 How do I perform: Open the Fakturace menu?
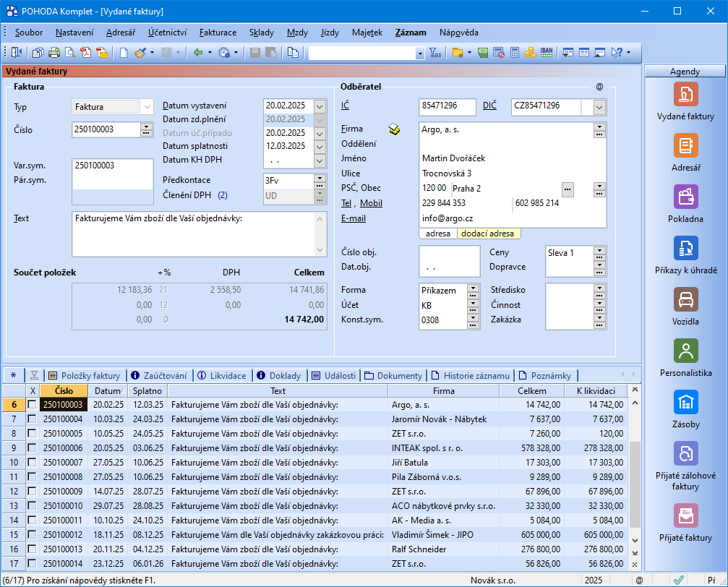[218, 33]
